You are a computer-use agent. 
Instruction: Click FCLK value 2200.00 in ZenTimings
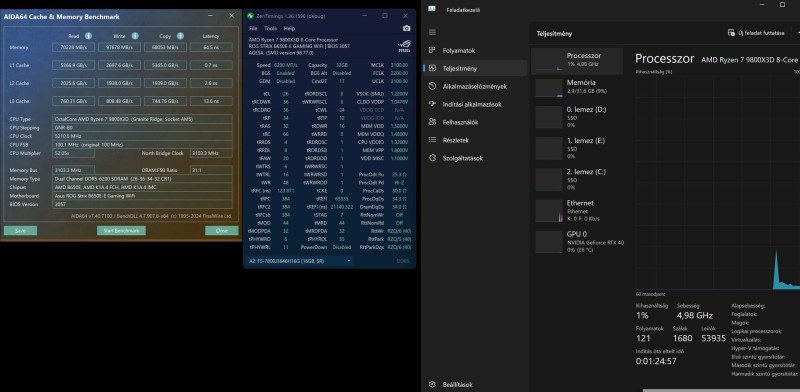(399, 73)
